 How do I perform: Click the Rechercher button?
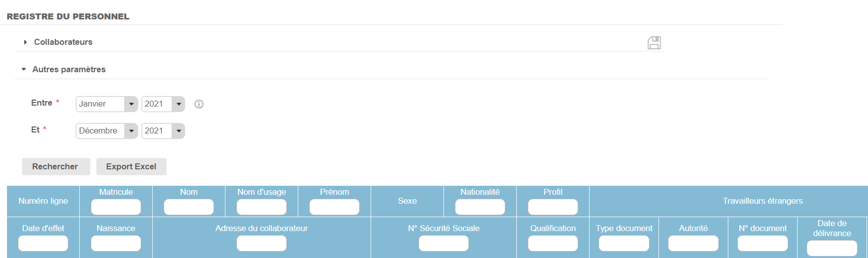pos(55,166)
